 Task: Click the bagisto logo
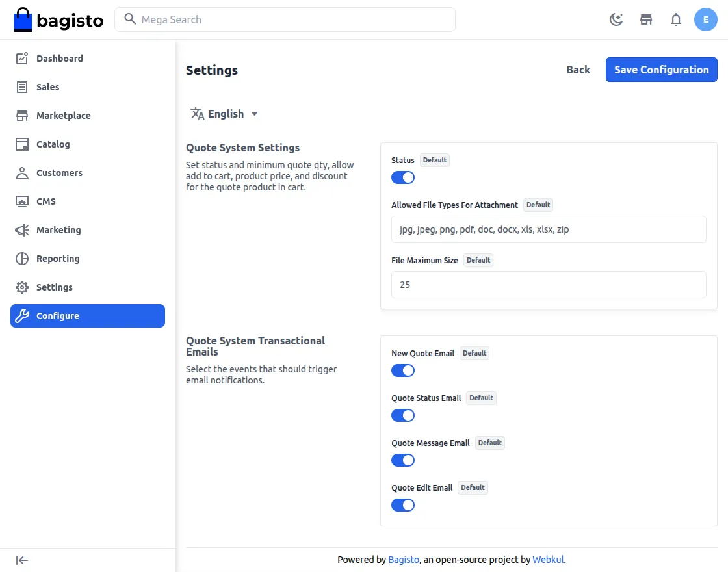click(x=58, y=20)
